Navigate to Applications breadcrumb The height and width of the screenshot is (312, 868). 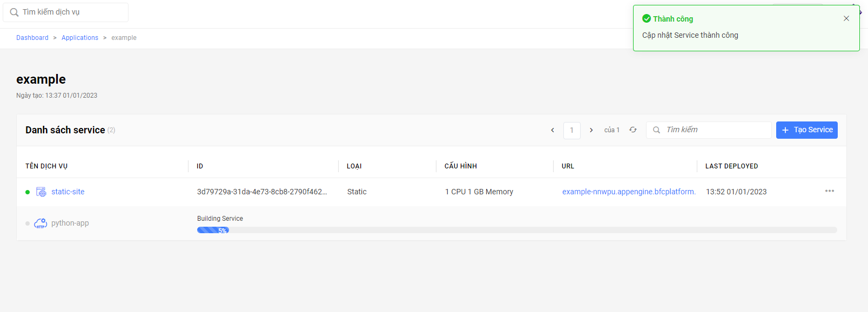click(x=80, y=38)
